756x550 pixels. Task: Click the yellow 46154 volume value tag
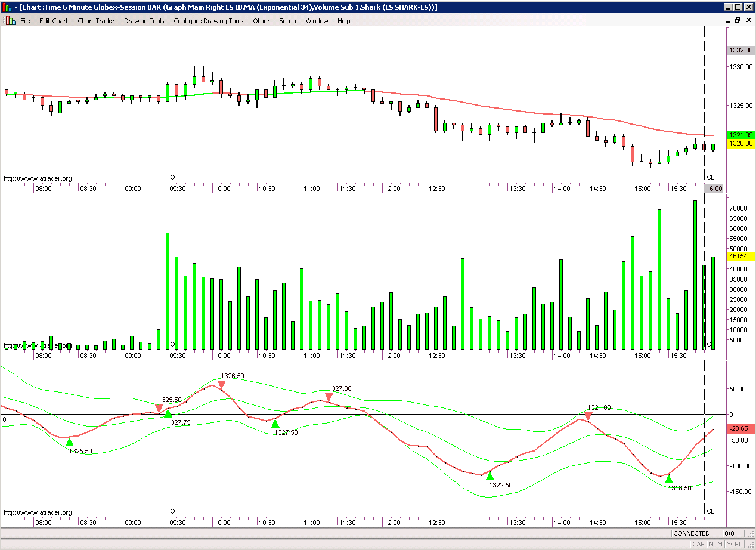coord(741,256)
